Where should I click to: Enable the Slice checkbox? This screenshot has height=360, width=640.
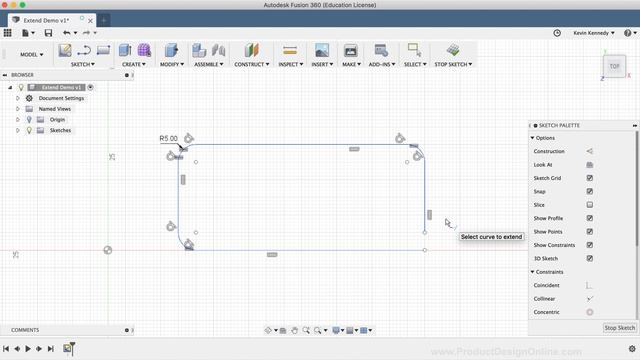coord(589,205)
